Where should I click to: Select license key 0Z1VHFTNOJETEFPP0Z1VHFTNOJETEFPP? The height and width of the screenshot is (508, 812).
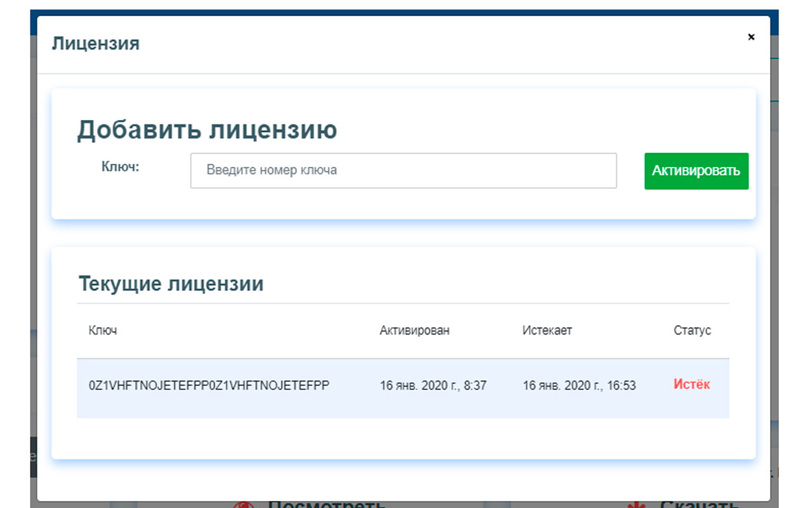[209, 385]
